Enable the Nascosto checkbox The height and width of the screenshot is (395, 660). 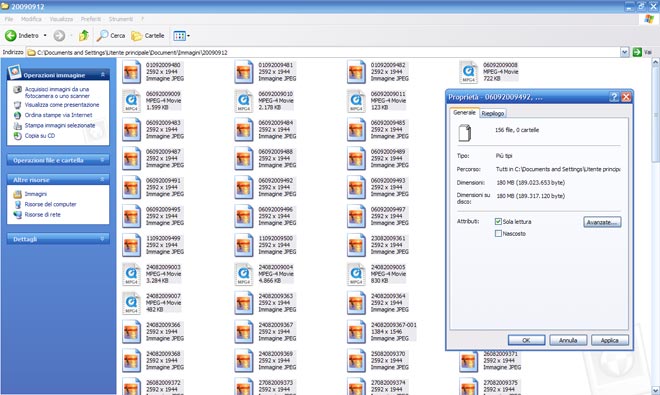498,233
